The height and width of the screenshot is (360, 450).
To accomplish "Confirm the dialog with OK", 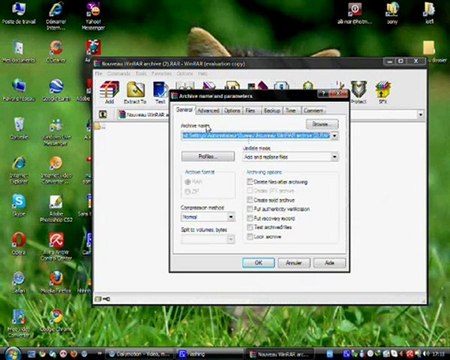I will coord(258,263).
